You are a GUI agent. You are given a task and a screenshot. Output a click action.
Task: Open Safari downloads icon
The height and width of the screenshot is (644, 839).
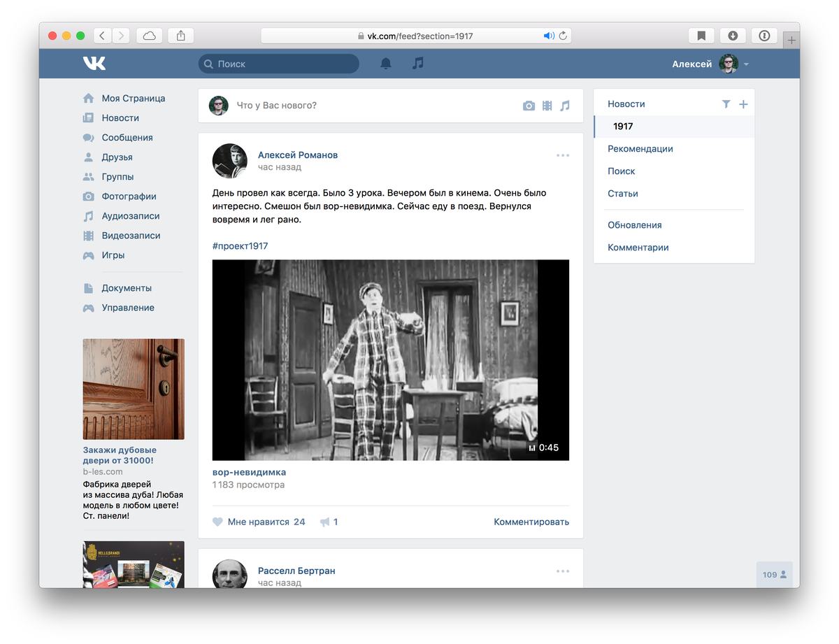[x=733, y=36]
